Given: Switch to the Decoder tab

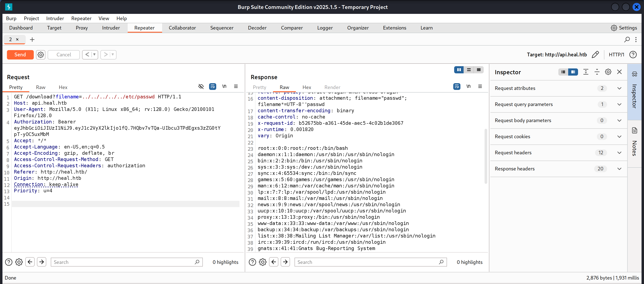Looking at the screenshot, I should coord(257,28).
